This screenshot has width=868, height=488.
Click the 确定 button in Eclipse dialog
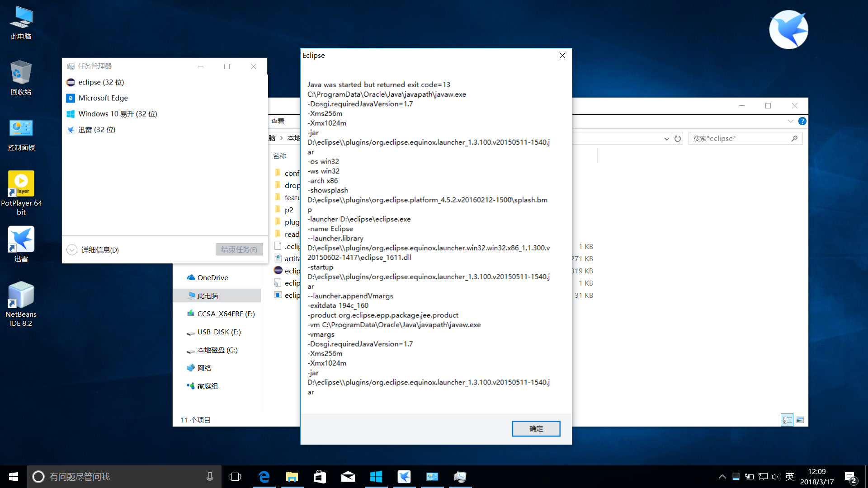(x=536, y=428)
